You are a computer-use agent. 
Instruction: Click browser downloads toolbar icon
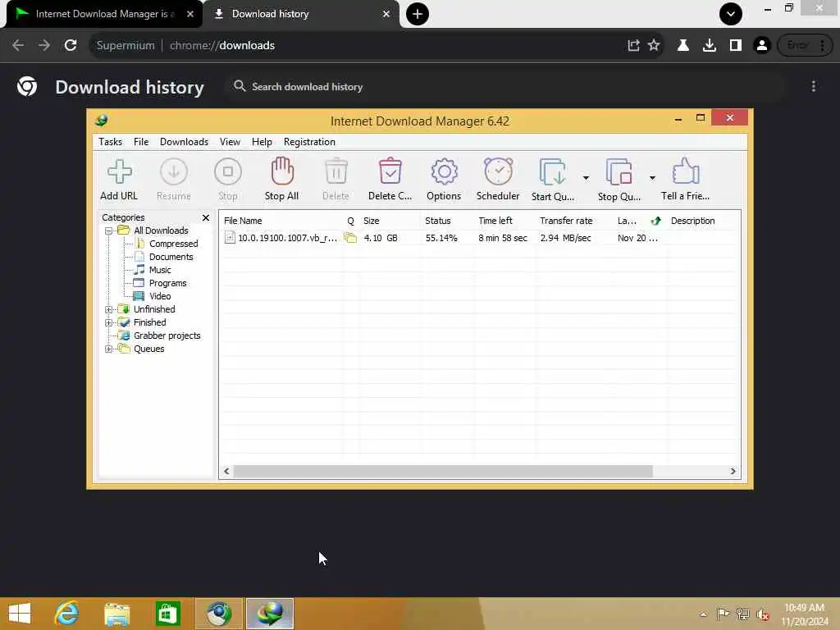click(x=710, y=46)
